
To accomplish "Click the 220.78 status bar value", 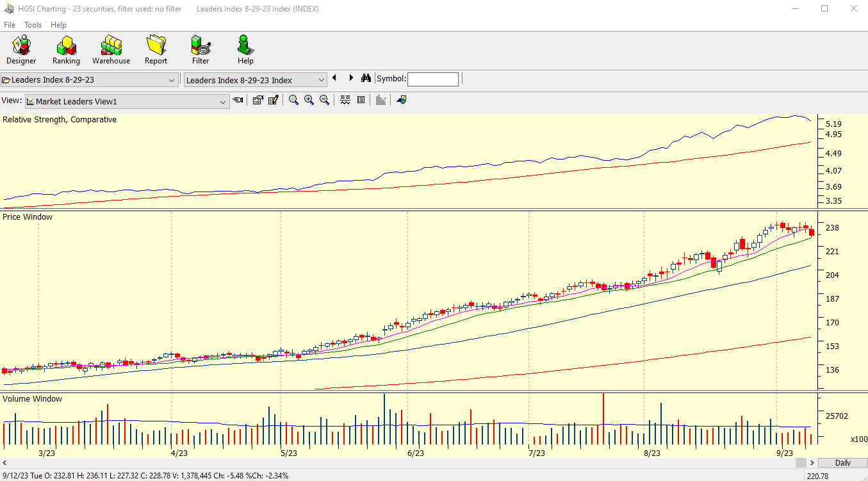I will click(x=818, y=476).
